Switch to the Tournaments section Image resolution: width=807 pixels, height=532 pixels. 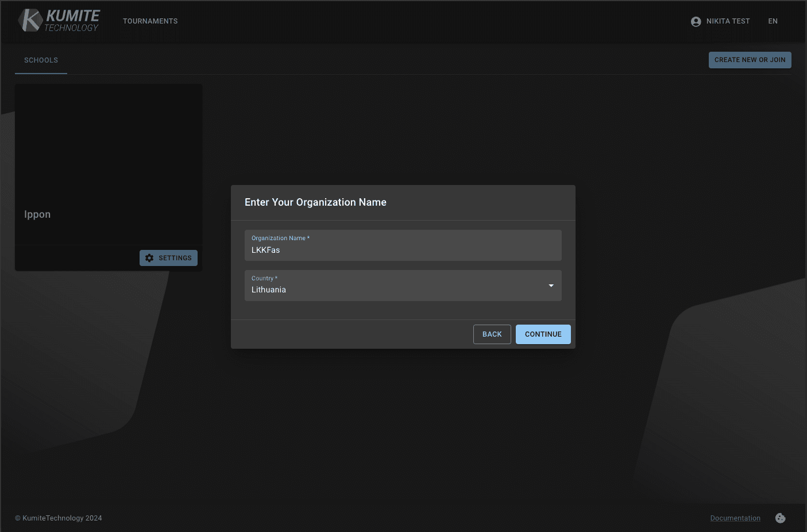click(150, 21)
